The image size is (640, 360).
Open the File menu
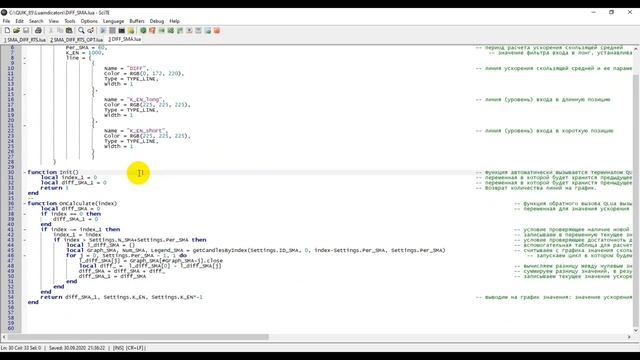point(6,21)
